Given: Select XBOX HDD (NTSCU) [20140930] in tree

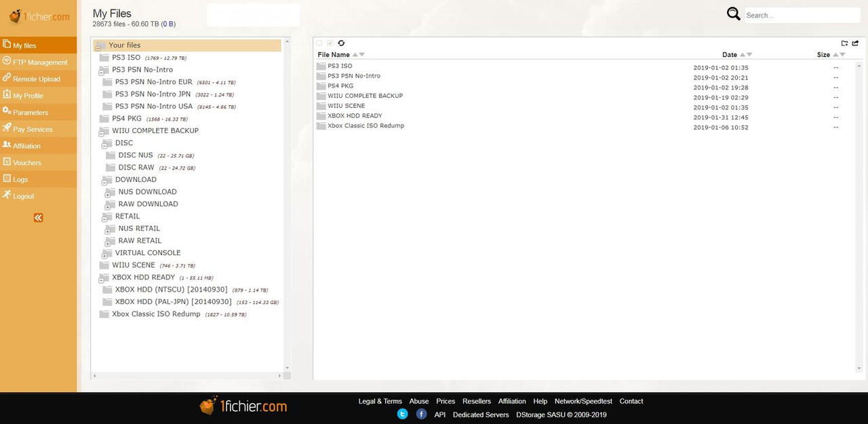Looking at the screenshot, I should pyautogui.click(x=172, y=290).
